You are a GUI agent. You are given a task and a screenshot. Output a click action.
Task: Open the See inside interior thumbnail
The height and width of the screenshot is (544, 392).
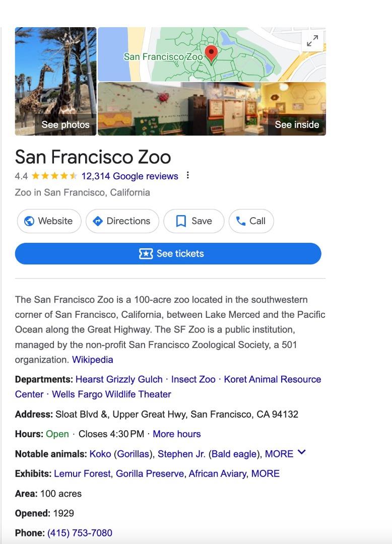[212, 109]
